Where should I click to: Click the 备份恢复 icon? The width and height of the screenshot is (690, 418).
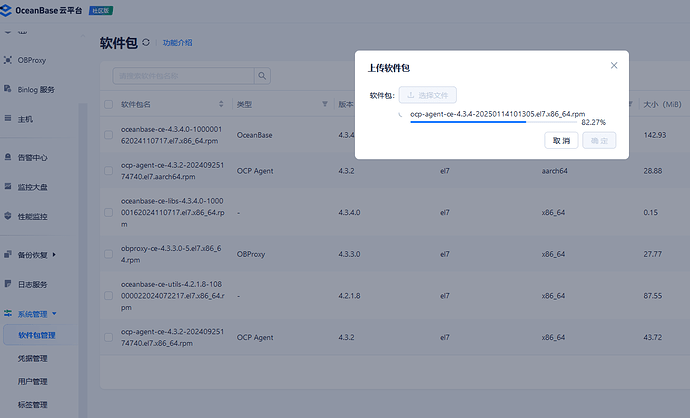pyautogui.click(x=7, y=254)
